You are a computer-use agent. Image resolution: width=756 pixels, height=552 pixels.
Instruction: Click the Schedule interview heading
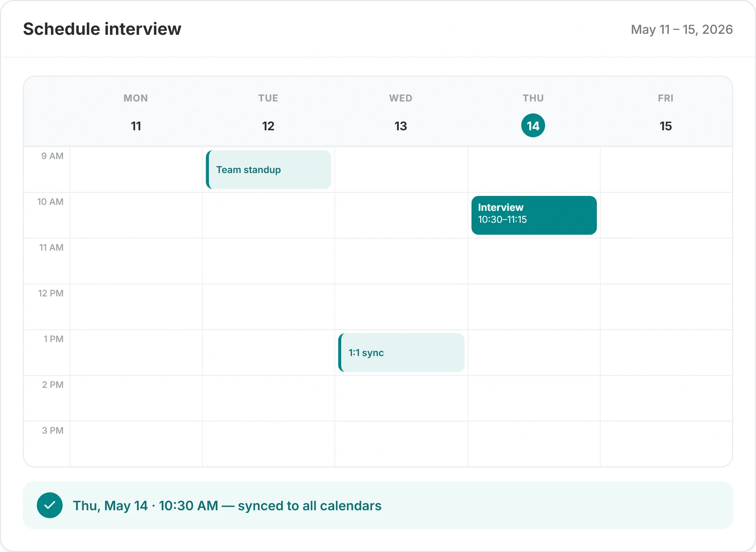tap(102, 29)
